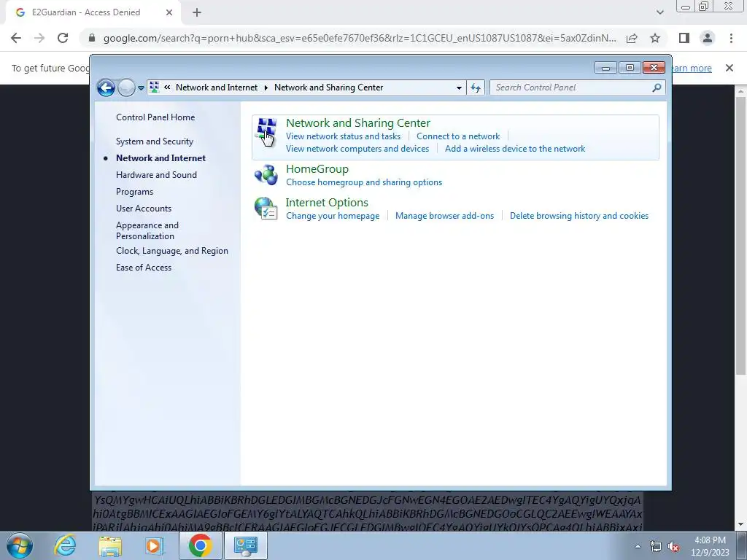Image resolution: width=747 pixels, height=560 pixels.
Task: Share this page from Chrome toolbar
Action: (632, 38)
